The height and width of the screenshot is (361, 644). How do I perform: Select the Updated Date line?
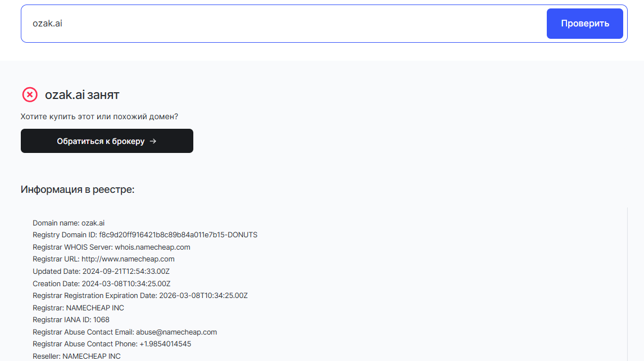(x=101, y=272)
